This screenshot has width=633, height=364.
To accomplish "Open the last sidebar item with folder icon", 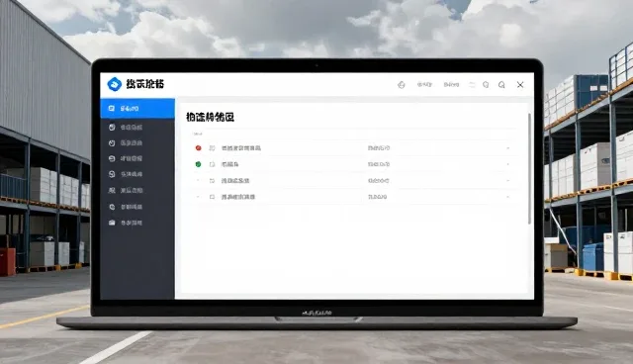I will click(x=137, y=223).
